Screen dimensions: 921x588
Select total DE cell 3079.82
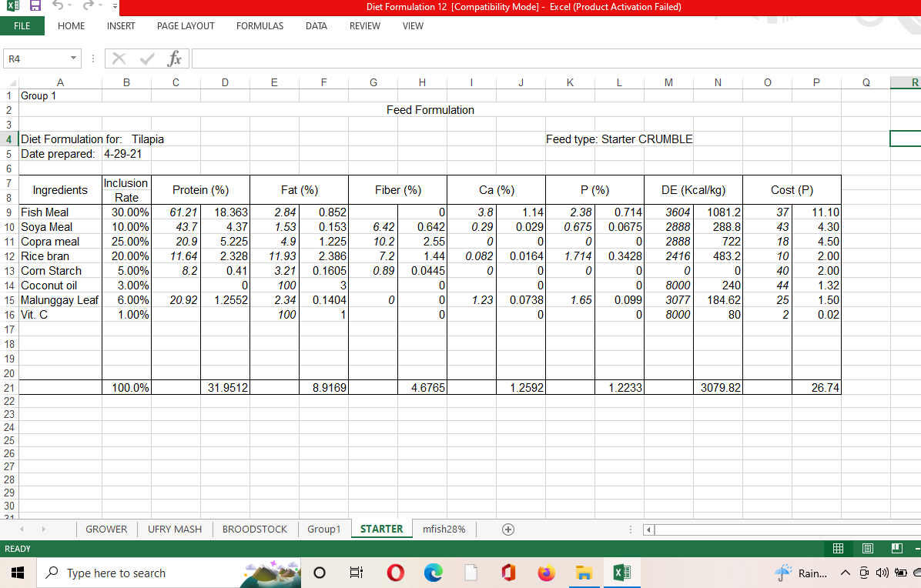tap(718, 388)
